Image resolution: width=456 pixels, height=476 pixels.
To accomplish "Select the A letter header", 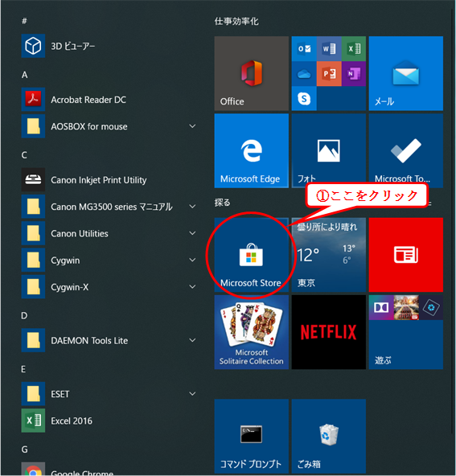I will pos(25,75).
